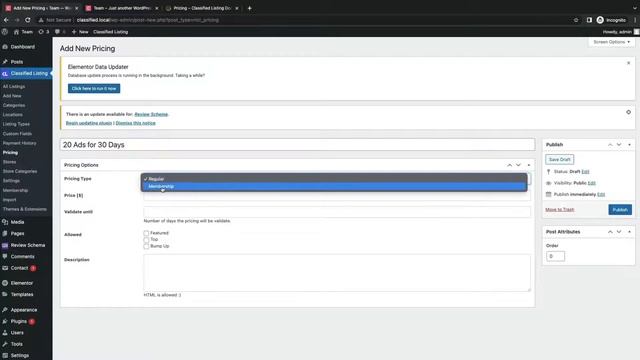The height and width of the screenshot is (360, 640).
Task: Open Stores submenu item
Action: coord(9,162)
